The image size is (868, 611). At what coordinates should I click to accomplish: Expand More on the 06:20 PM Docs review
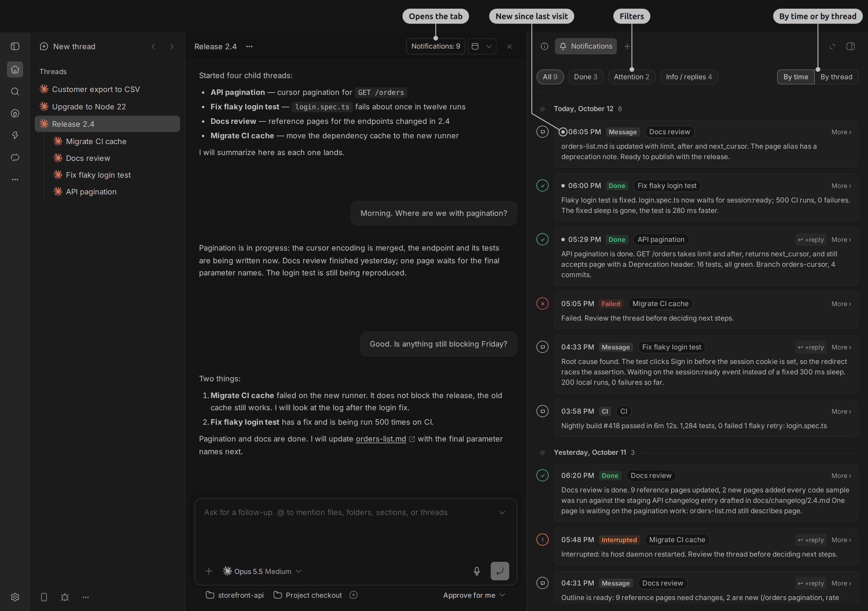(841, 475)
